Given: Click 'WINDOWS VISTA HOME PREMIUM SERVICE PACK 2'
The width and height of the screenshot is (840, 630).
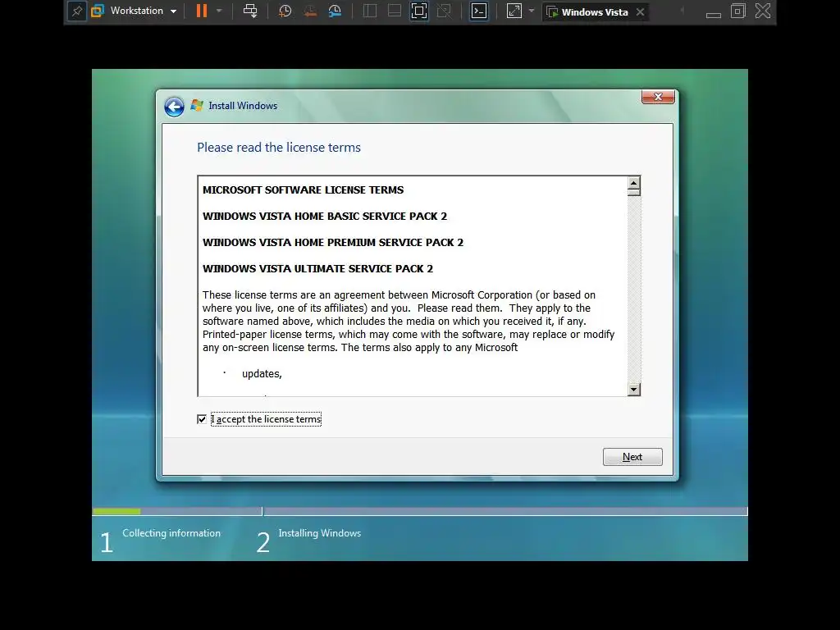Looking at the screenshot, I should point(333,242).
